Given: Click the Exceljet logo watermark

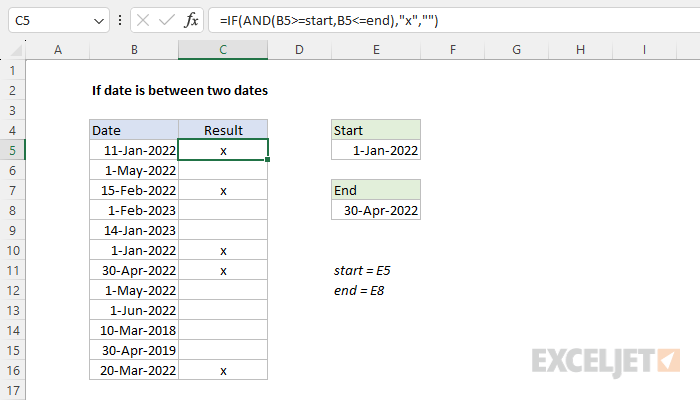Looking at the screenshot, I should pyautogui.click(x=606, y=362).
